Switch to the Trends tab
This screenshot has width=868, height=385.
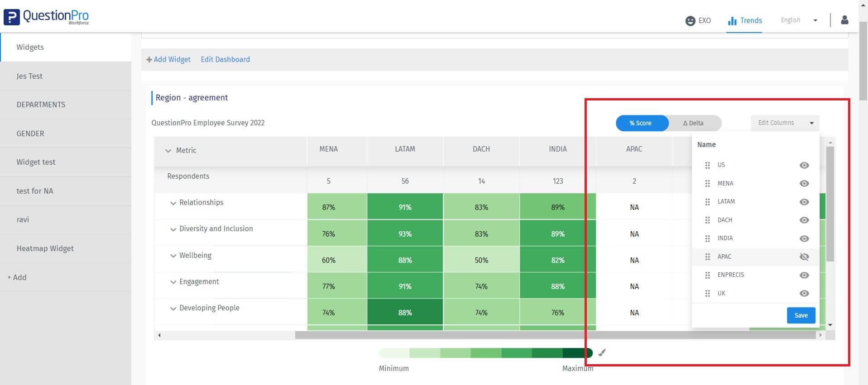[745, 21]
